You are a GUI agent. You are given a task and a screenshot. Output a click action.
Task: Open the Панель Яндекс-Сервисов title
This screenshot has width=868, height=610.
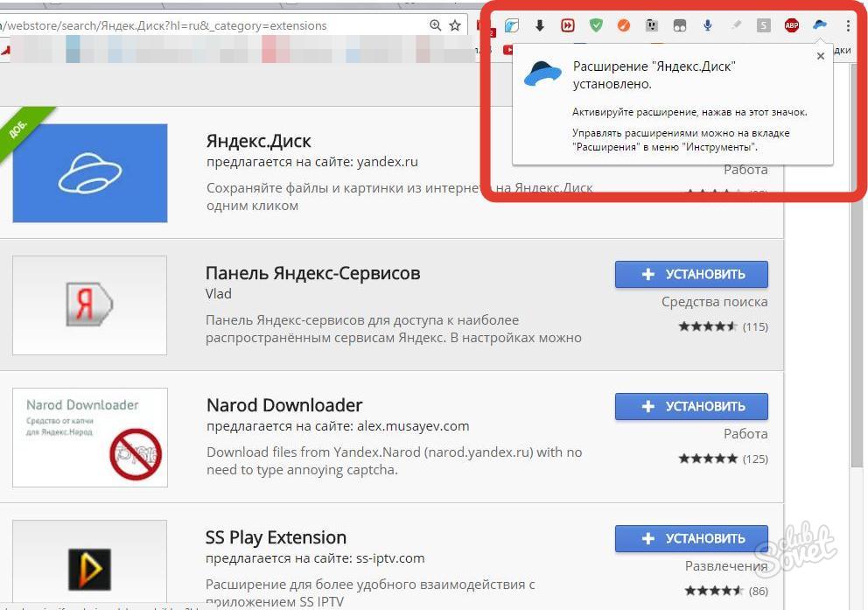[x=312, y=273]
